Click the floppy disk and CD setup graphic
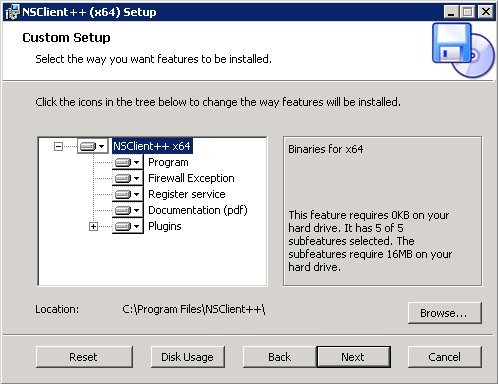This screenshot has height=384, width=498. (463, 50)
